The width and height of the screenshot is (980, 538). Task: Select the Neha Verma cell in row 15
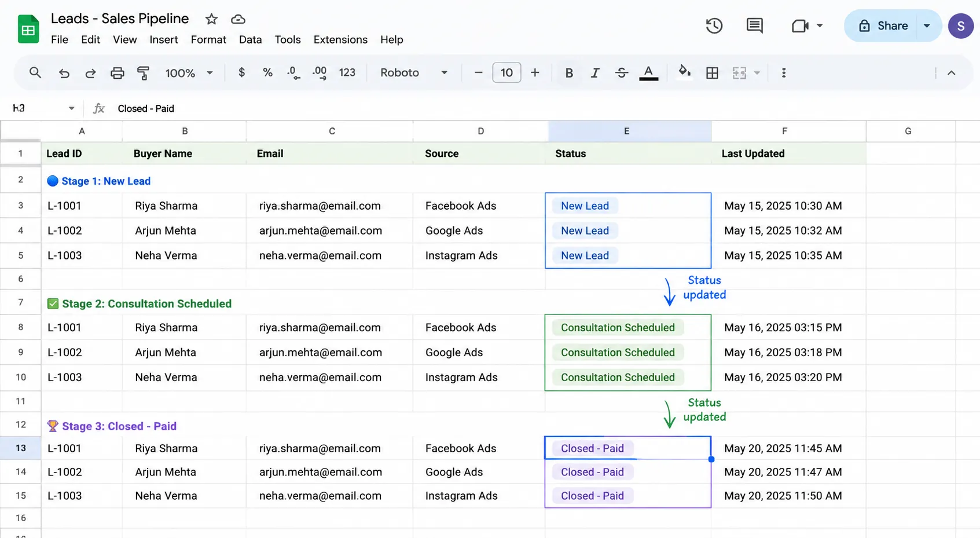[184, 496]
